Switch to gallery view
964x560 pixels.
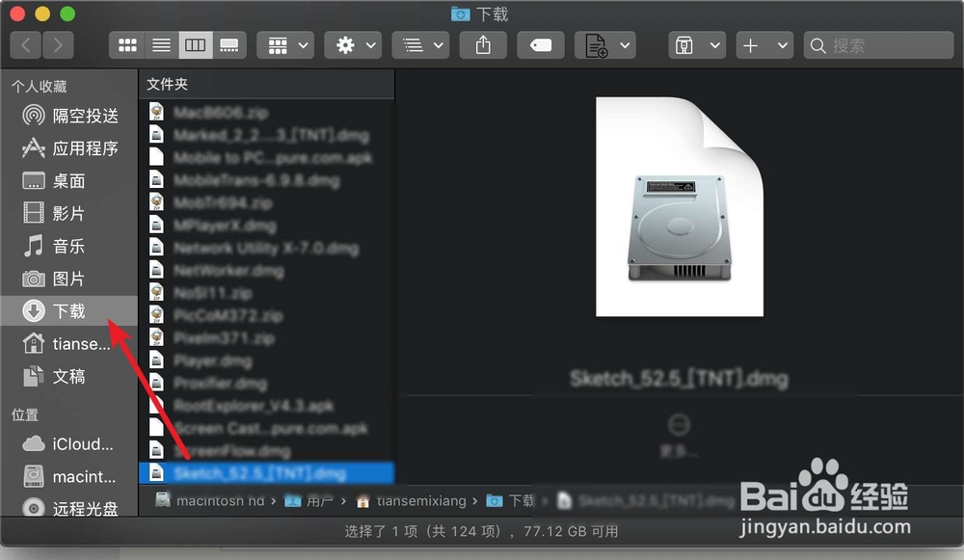tap(228, 44)
